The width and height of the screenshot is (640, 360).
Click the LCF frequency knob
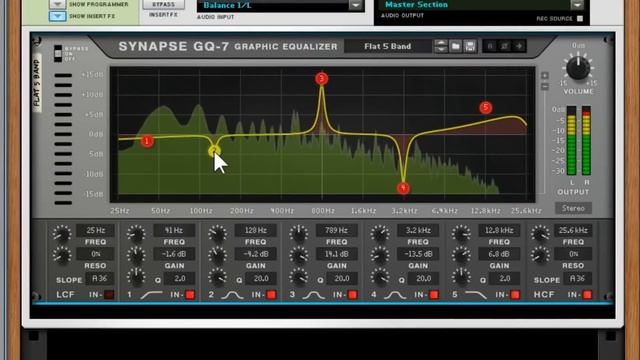(62, 233)
